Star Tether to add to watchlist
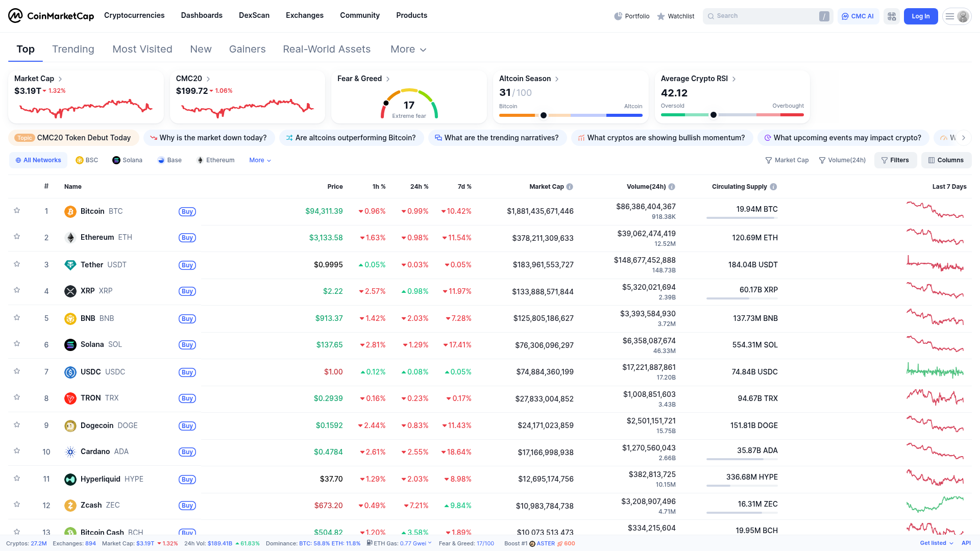 point(17,264)
